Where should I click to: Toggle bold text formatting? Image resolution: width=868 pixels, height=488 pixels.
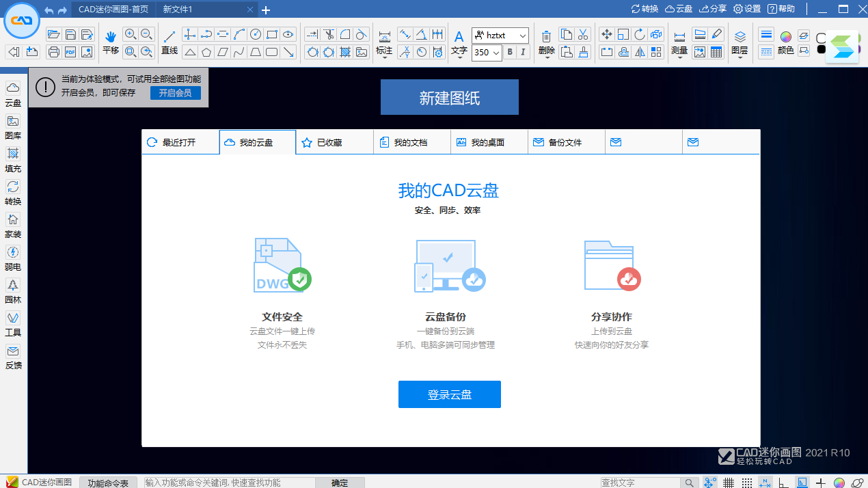(511, 52)
